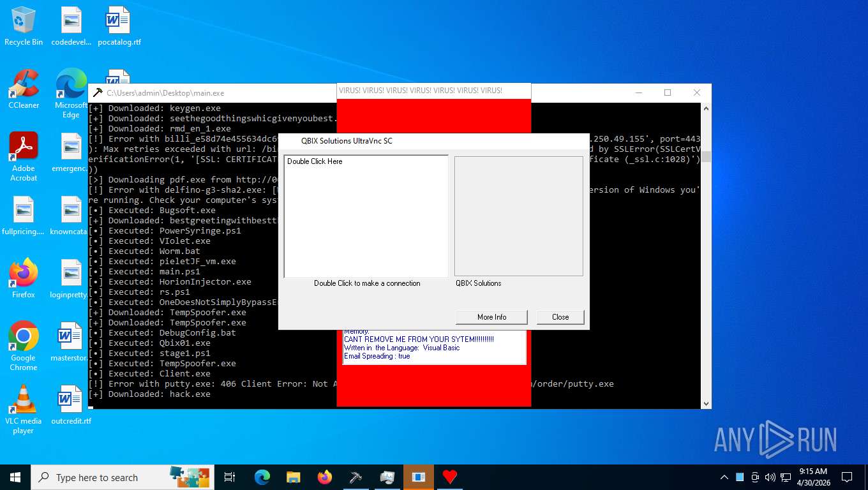The width and height of the screenshot is (868, 490).
Task: Close the main.exe console window
Action: pyautogui.click(x=697, y=93)
